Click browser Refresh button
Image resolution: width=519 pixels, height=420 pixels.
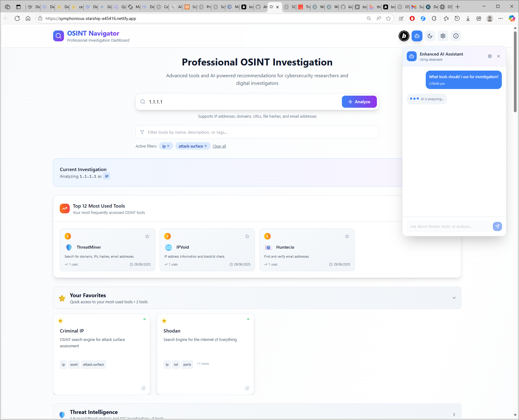[x=17, y=18]
